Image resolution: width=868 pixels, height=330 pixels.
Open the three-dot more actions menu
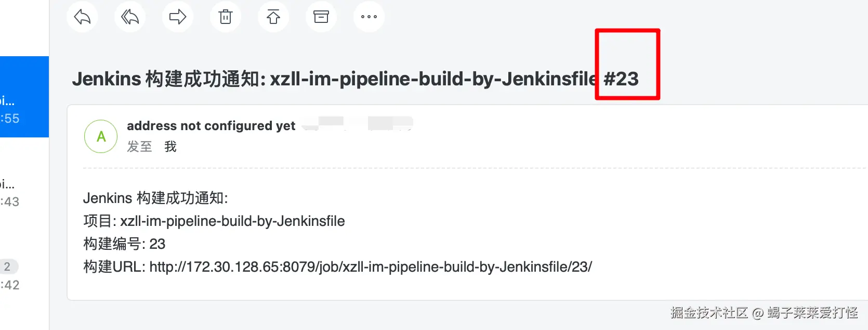(369, 17)
